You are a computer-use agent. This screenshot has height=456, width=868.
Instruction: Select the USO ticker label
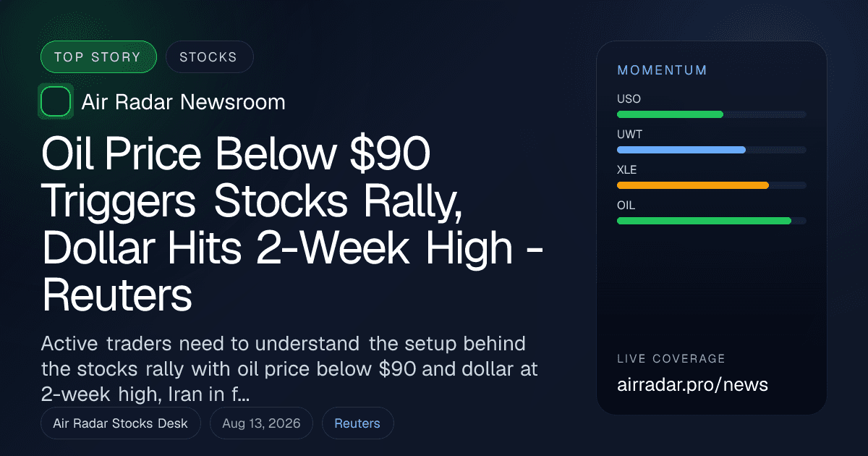pos(629,99)
